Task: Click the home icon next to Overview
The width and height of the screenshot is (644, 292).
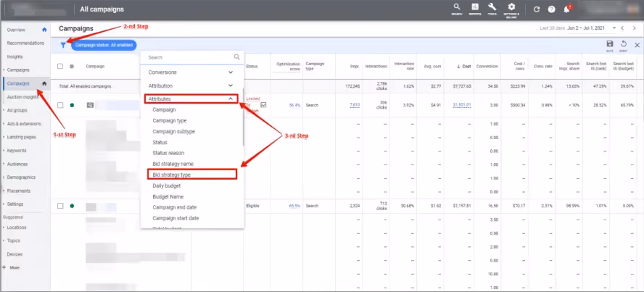Action: pyautogui.click(x=44, y=30)
